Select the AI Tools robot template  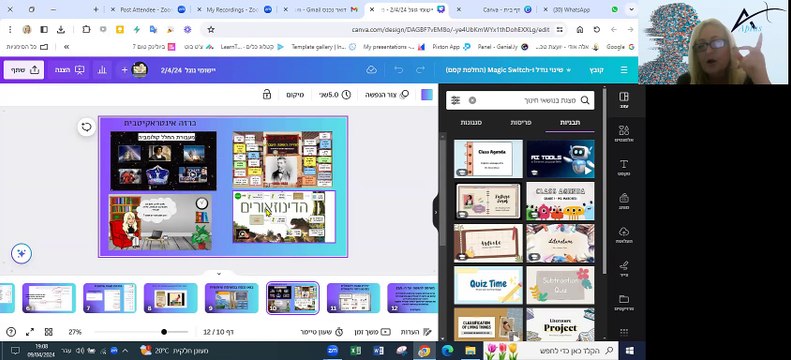point(560,158)
